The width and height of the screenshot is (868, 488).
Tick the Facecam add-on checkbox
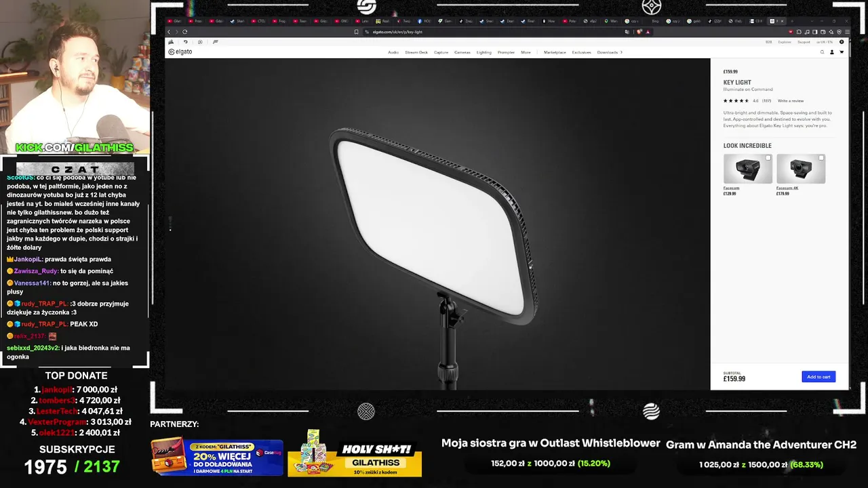[768, 158]
